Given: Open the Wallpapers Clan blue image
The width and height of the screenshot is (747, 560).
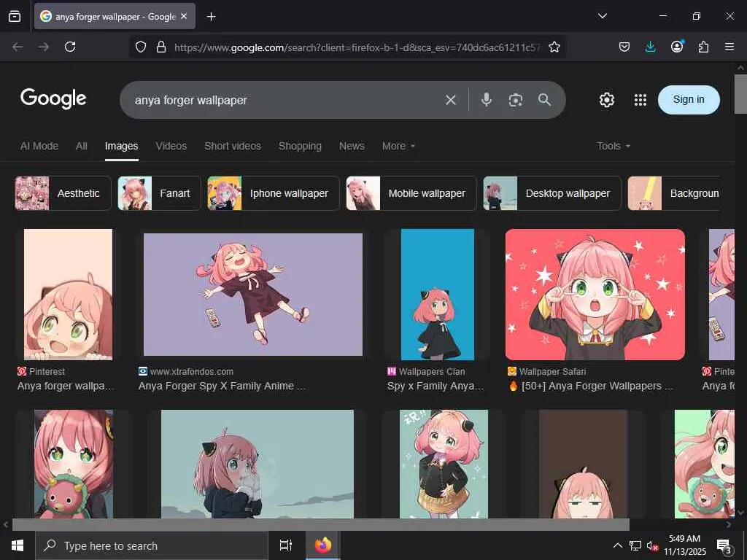Looking at the screenshot, I should (x=438, y=295).
